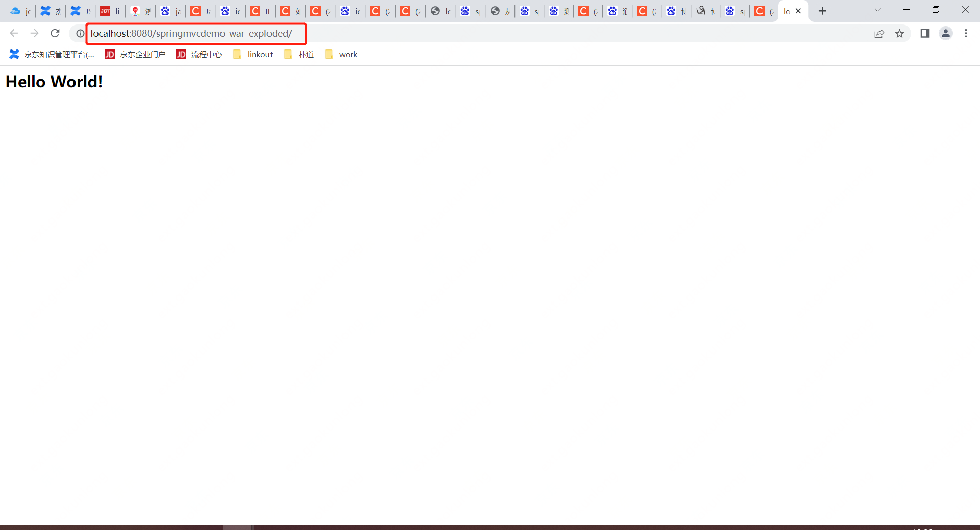Switch to the CSDN tab labeled 'IL'
The width and height of the screenshot is (980, 530).
coord(260,11)
